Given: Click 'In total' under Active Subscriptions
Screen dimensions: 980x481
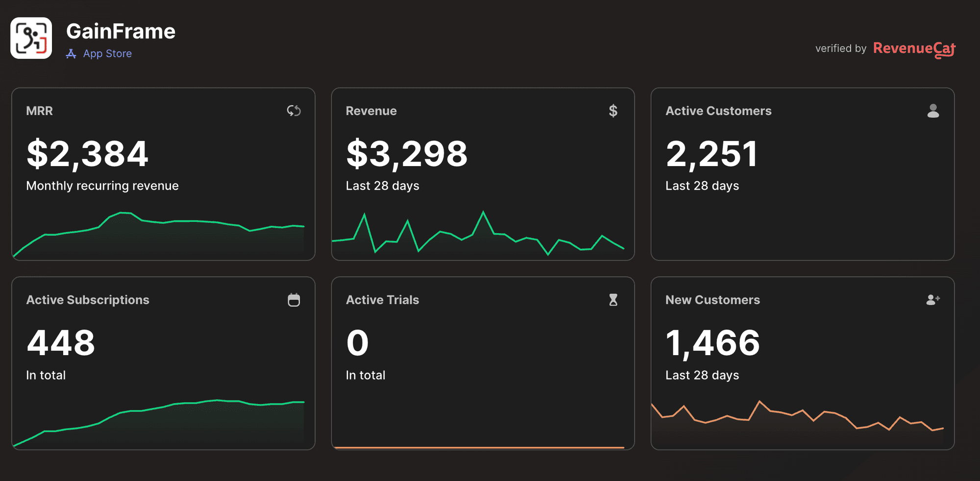Looking at the screenshot, I should 46,375.
